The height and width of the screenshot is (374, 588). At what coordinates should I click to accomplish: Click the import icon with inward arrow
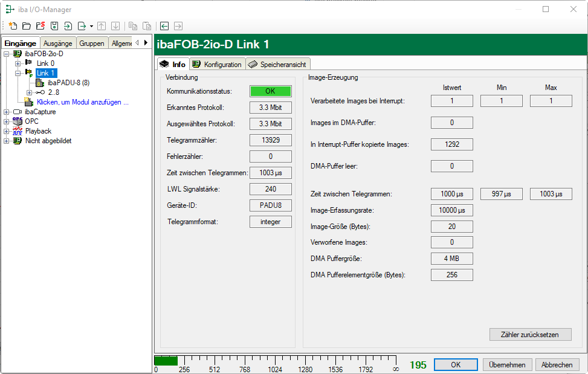68,26
